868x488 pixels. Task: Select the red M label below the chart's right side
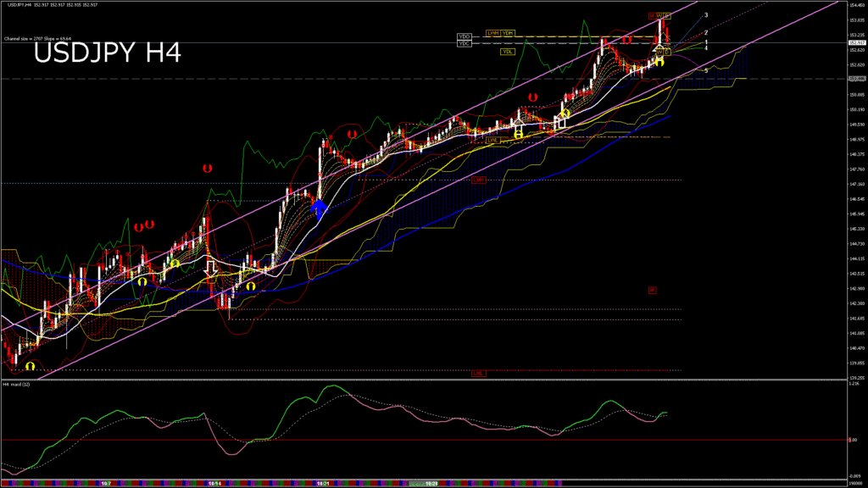(652, 290)
